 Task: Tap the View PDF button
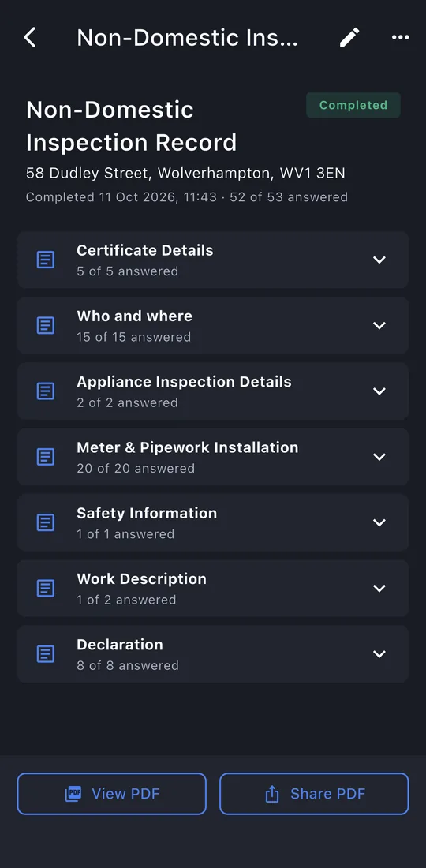pos(112,794)
